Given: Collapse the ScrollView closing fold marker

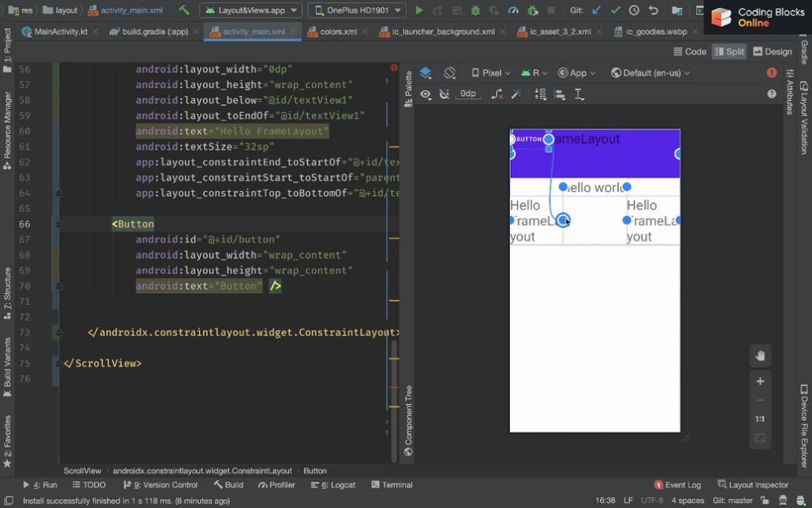Looking at the screenshot, I should coord(58,363).
